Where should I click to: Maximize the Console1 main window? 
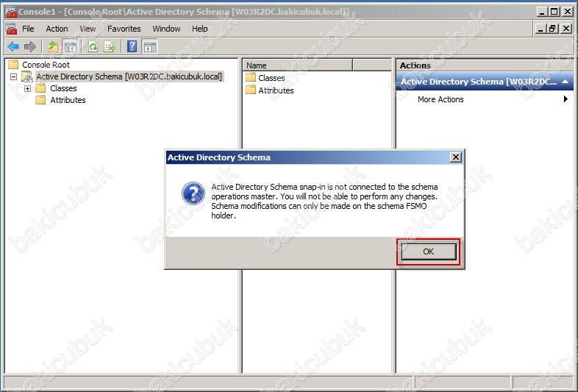(554, 12)
